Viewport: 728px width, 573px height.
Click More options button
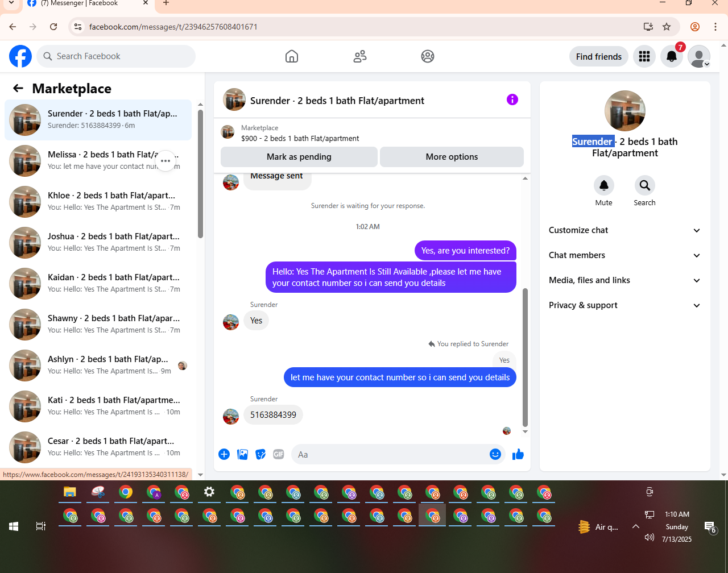(x=452, y=157)
